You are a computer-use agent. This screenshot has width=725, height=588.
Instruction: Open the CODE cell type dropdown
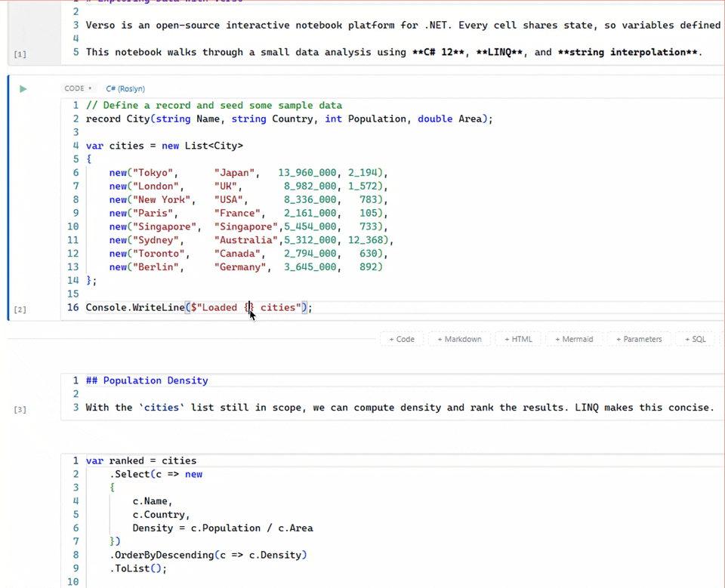pos(76,88)
